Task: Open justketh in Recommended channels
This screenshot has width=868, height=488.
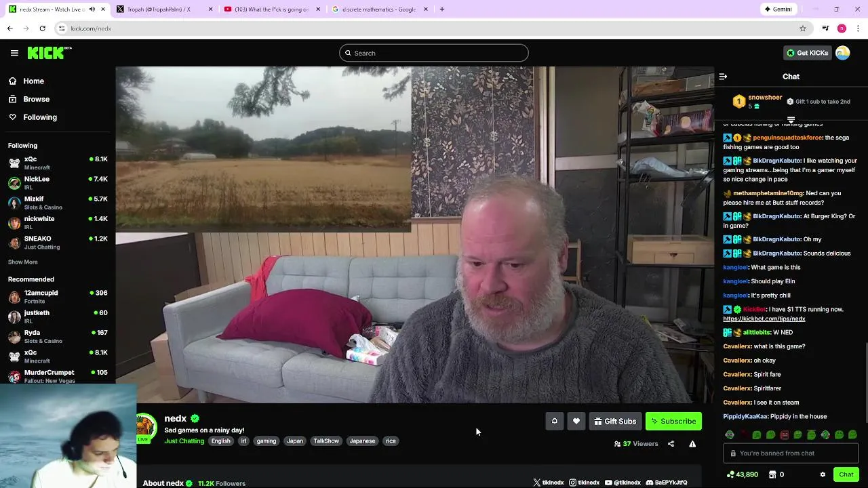Action: click(58, 317)
